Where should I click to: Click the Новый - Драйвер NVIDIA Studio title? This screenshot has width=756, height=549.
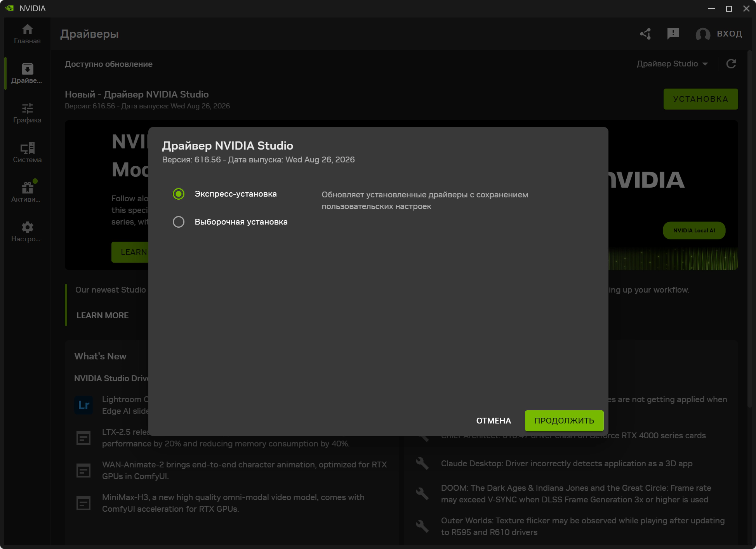click(x=137, y=94)
